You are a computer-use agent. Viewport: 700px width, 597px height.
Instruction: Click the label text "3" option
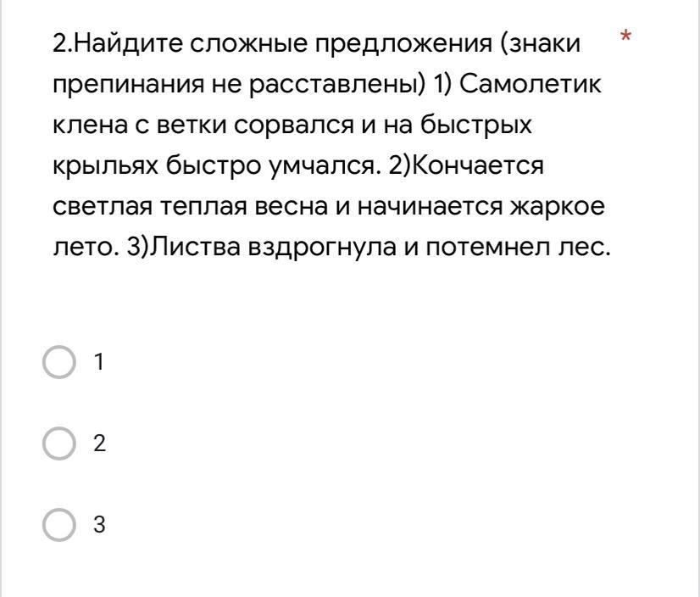99,525
